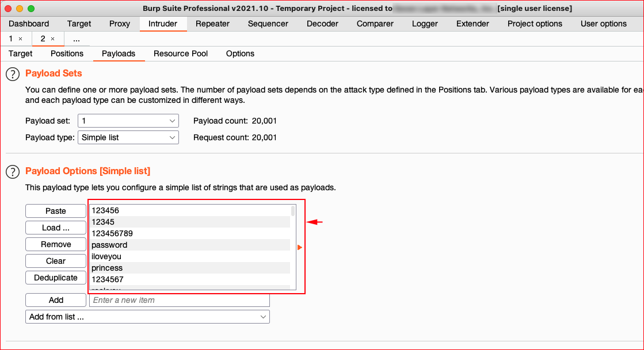Select the Intruder main tab
644x350 pixels.
[163, 24]
